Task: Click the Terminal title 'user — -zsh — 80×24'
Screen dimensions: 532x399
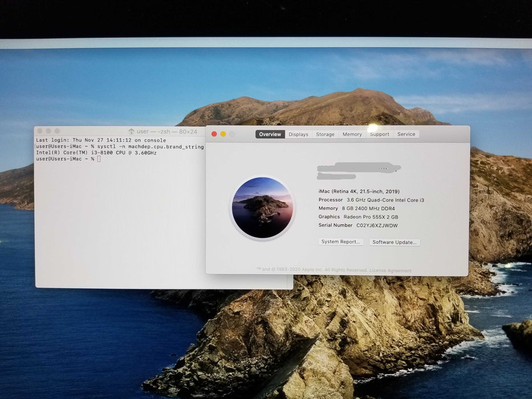Action: (x=166, y=132)
